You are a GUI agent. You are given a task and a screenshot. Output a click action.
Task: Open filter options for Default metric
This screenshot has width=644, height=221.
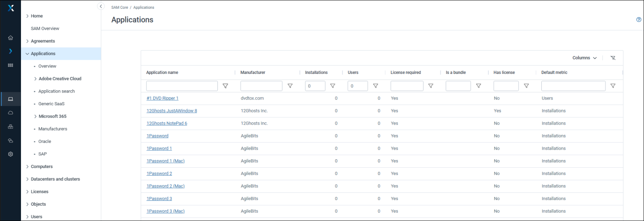coord(613,86)
